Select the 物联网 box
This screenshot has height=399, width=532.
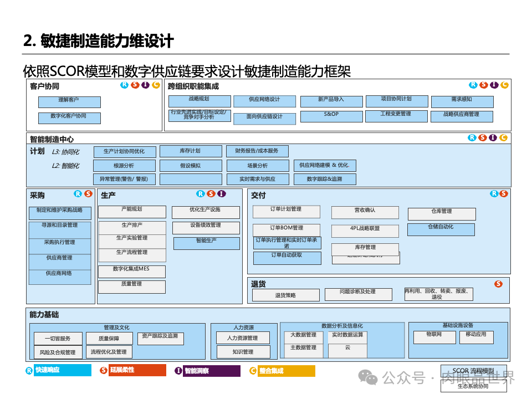coord(434,337)
